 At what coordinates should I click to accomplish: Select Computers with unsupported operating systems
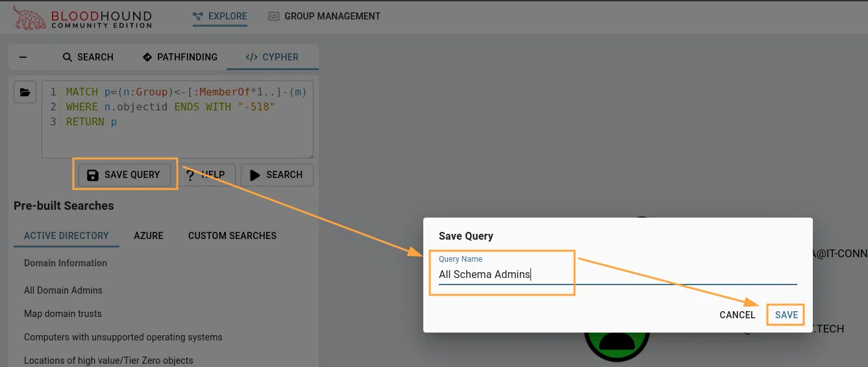point(123,337)
